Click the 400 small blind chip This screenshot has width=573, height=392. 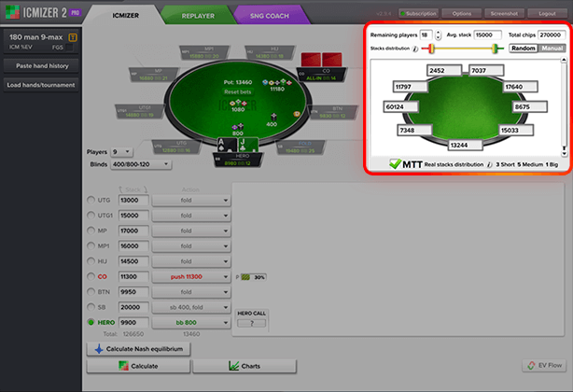pos(273,117)
